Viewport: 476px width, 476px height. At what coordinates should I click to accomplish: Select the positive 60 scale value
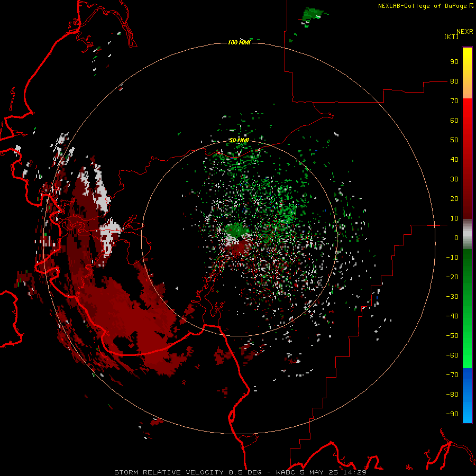pyautogui.click(x=454, y=120)
